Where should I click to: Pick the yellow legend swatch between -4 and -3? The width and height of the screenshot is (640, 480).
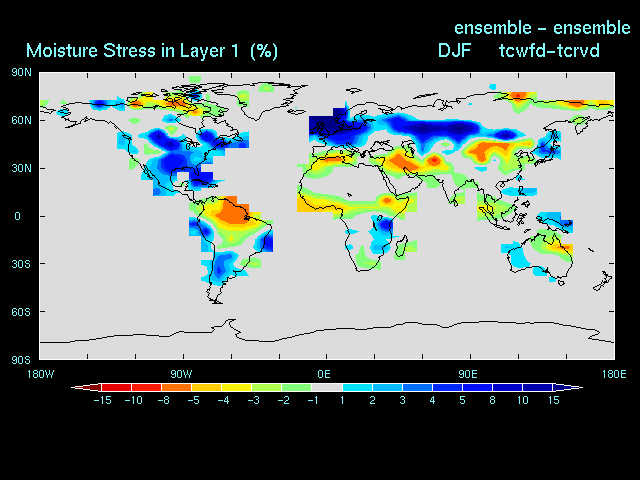pos(237,387)
